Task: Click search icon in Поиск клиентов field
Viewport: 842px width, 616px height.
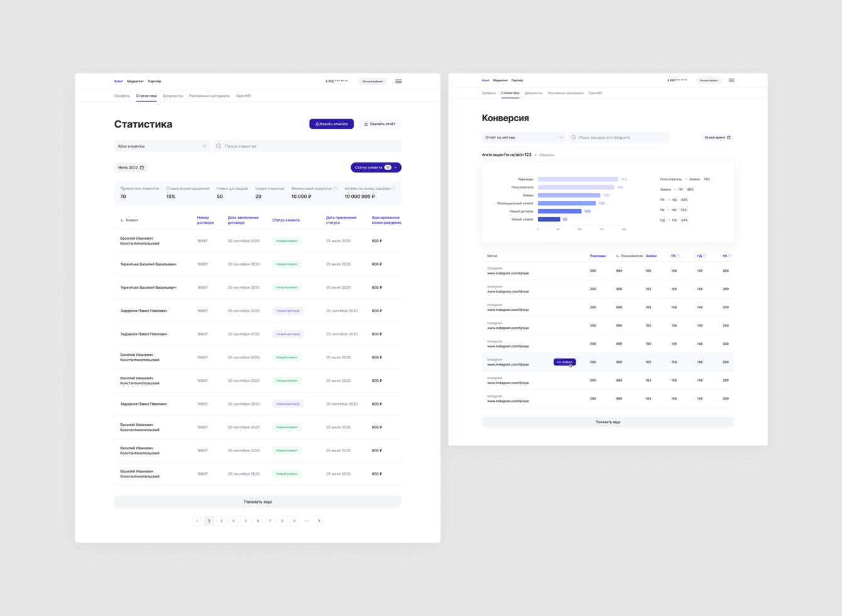Action: [x=219, y=146]
